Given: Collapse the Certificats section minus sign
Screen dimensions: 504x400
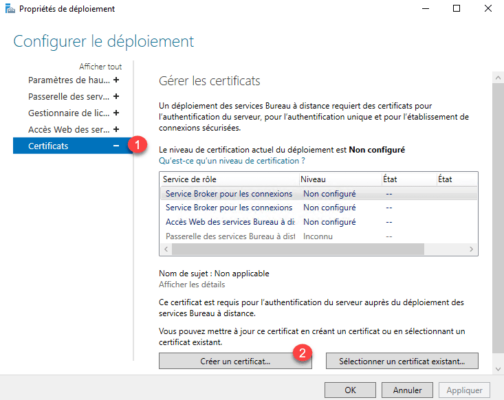Looking at the screenshot, I should [116, 146].
